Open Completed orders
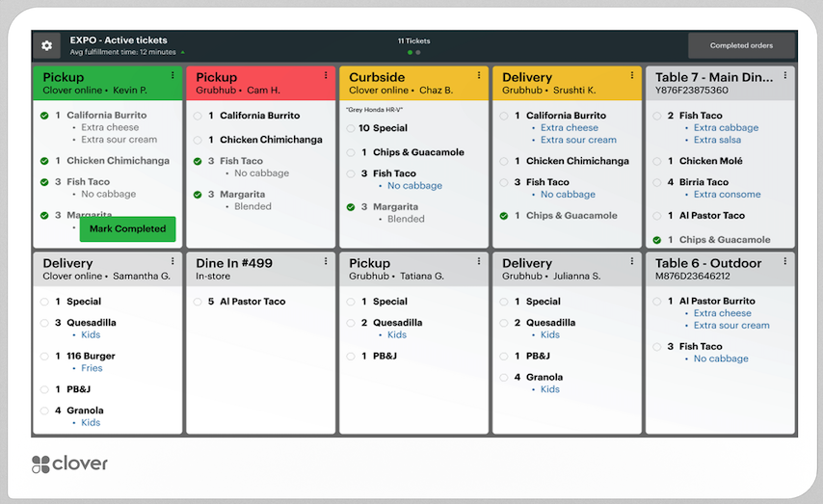The image size is (823, 504). pyautogui.click(x=741, y=45)
